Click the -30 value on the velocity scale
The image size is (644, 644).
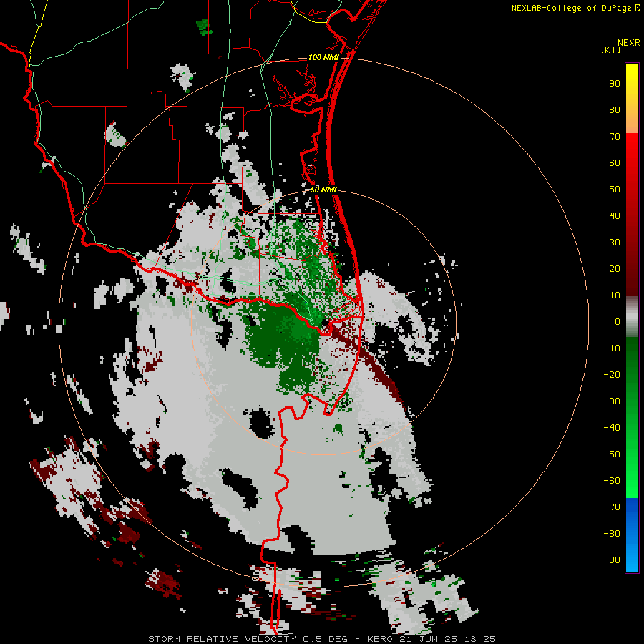point(612,401)
